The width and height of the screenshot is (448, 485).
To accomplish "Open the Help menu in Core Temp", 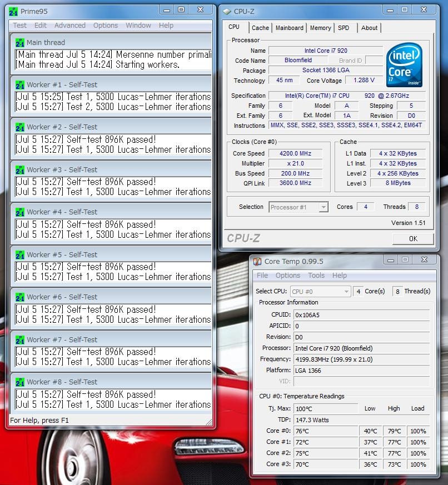I will coord(340,276).
